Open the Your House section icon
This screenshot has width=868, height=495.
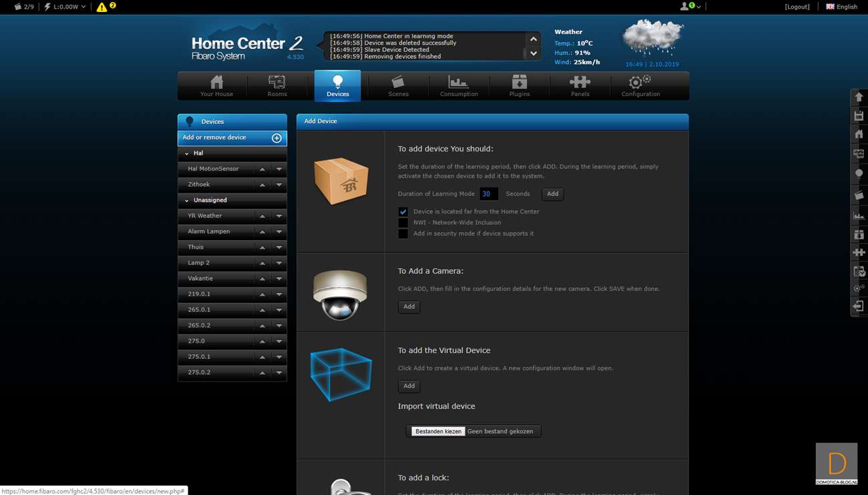216,83
